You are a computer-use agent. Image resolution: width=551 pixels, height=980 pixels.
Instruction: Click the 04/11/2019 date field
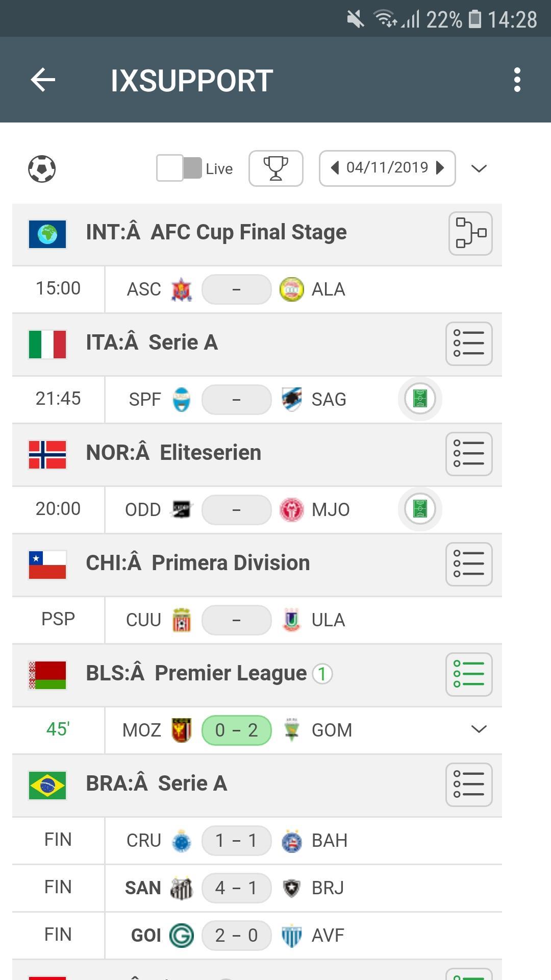click(387, 168)
